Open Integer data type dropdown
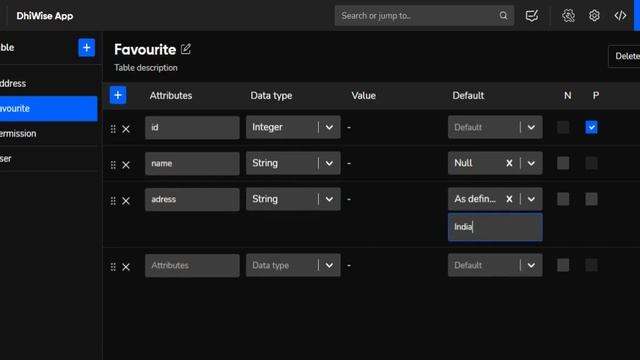The height and width of the screenshot is (360, 640). pos(293,127)
